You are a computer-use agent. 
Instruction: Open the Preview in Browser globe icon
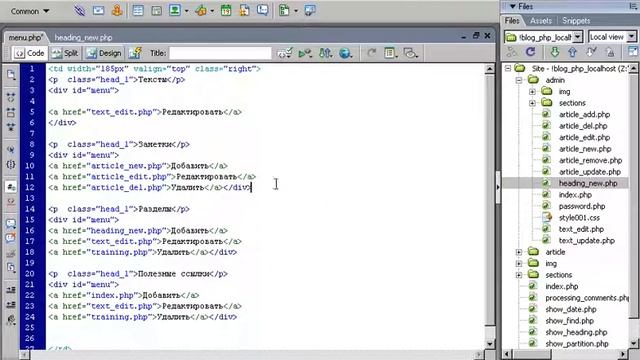pos(345,53)
